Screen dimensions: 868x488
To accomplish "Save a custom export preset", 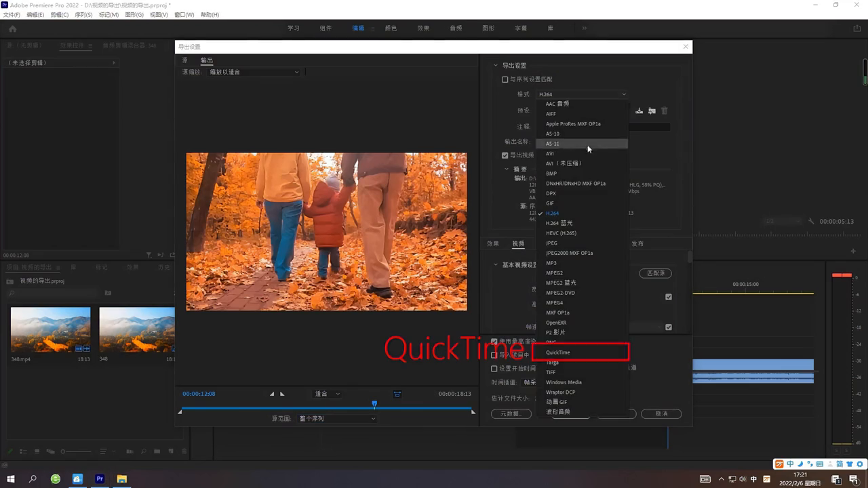I will coord(638,110).
